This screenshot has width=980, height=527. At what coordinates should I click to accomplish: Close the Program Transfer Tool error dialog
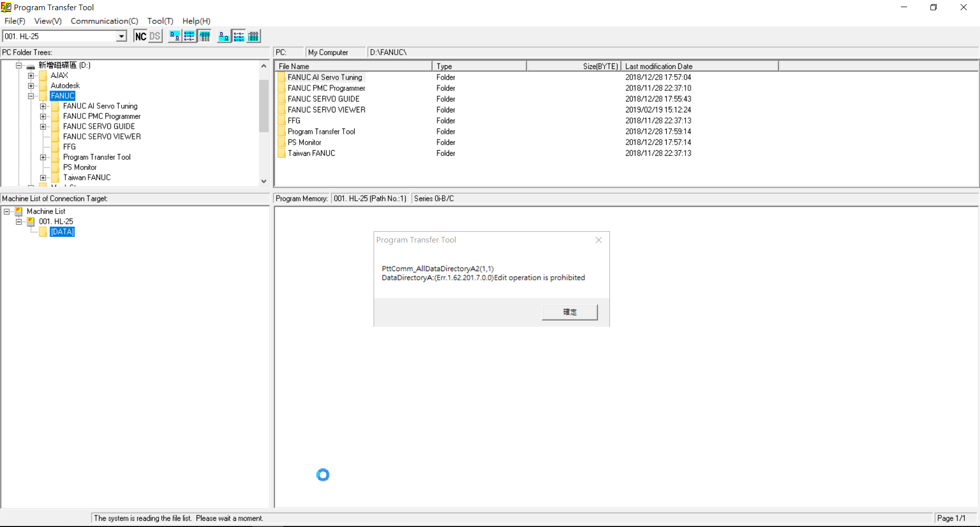coord(599,240)
